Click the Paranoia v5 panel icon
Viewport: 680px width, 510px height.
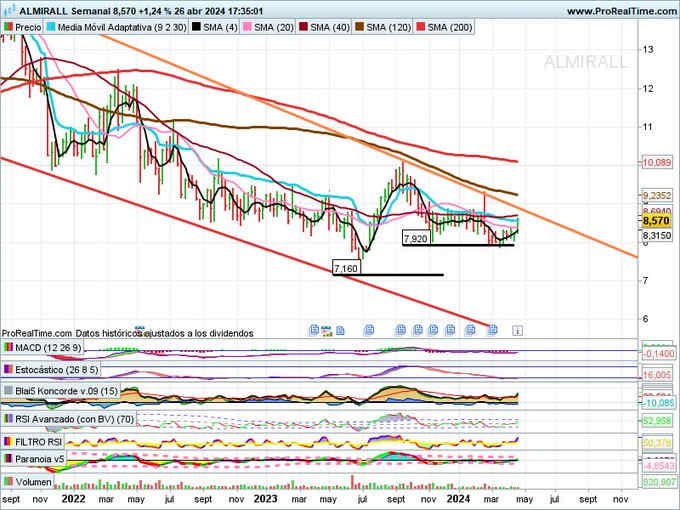(x=8, y=459)
